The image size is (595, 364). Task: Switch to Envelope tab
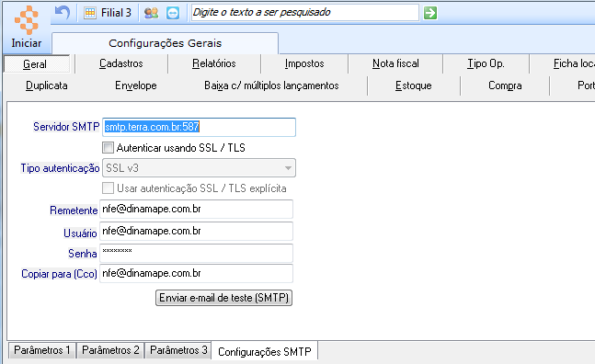coord(136,85)
